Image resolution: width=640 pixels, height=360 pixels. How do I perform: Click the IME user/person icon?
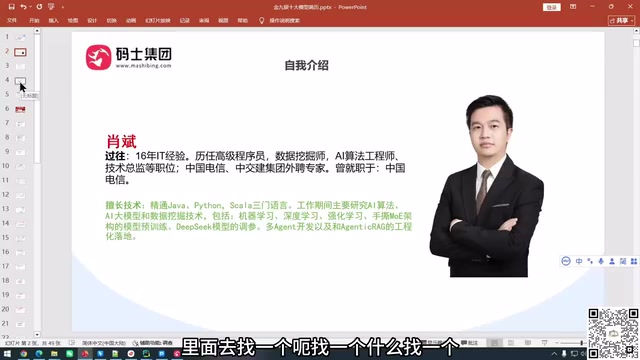[x=612, y=261]
